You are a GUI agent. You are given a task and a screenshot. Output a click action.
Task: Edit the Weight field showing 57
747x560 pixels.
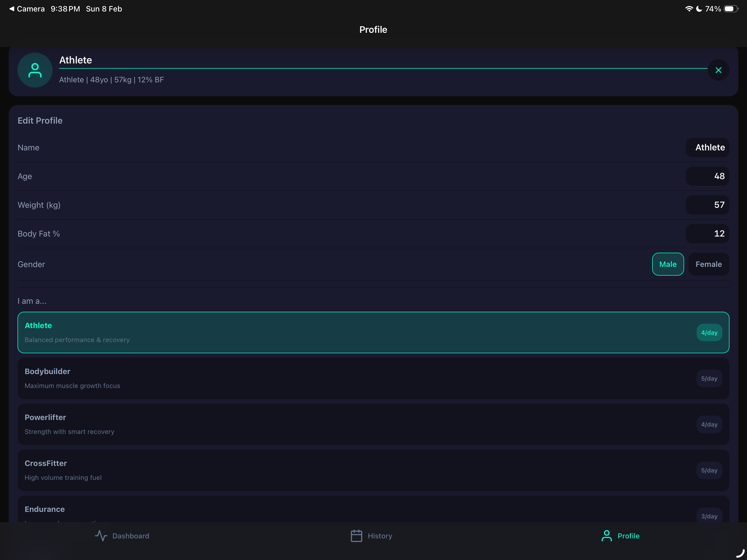[x=707, y=205]
